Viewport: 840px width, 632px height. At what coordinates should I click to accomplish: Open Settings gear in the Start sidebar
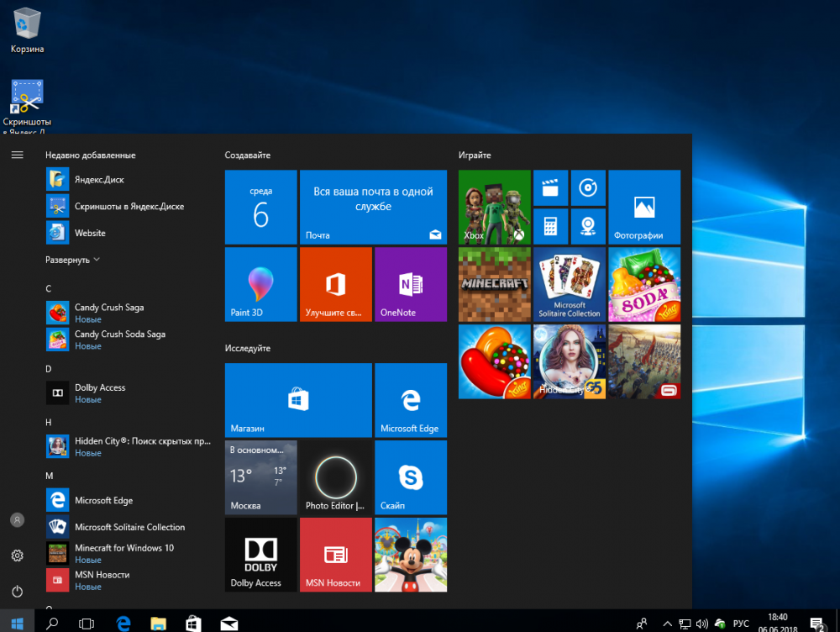[x=17, y=556]
